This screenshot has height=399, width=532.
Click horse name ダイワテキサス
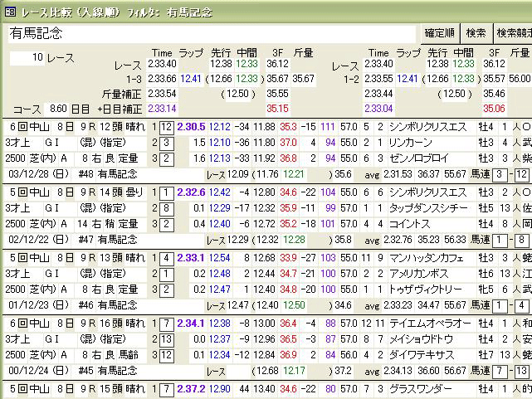click(x=421, y=354)
